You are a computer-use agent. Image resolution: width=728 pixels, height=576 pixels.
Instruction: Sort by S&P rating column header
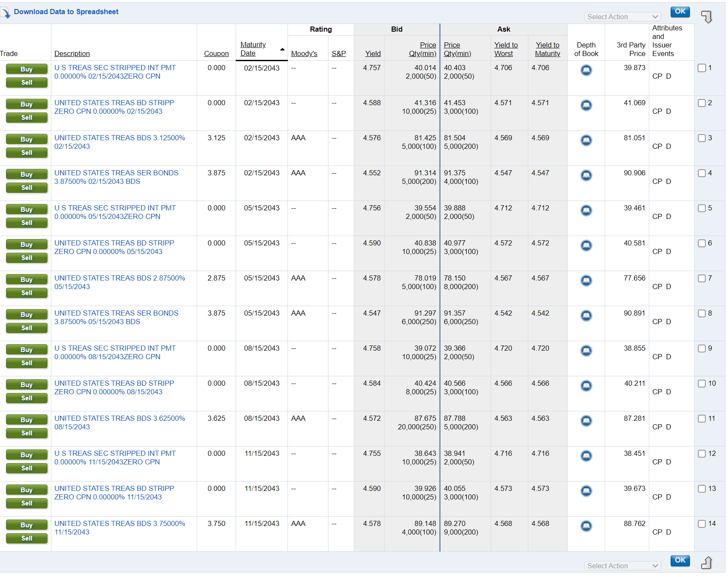[339, 53]
